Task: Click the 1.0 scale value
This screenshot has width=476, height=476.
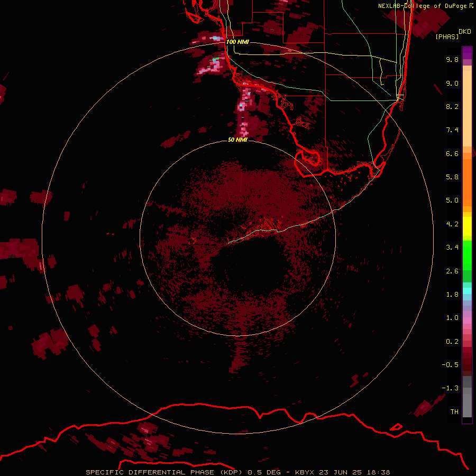Action: (x=452, y=318)
